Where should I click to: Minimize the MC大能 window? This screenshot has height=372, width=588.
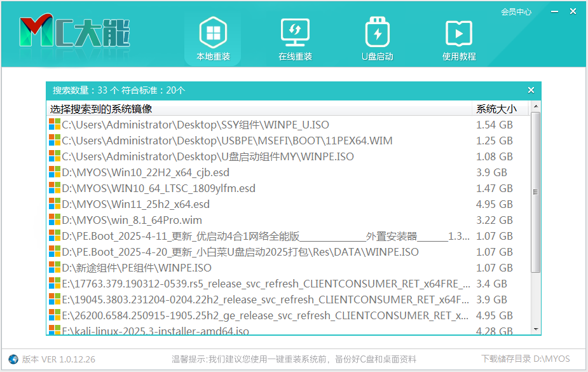(556, 12)
